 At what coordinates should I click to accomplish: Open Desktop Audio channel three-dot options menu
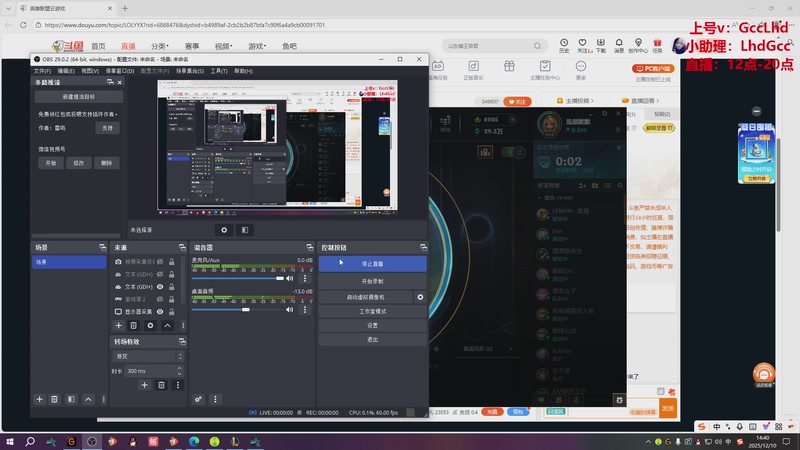305,310
